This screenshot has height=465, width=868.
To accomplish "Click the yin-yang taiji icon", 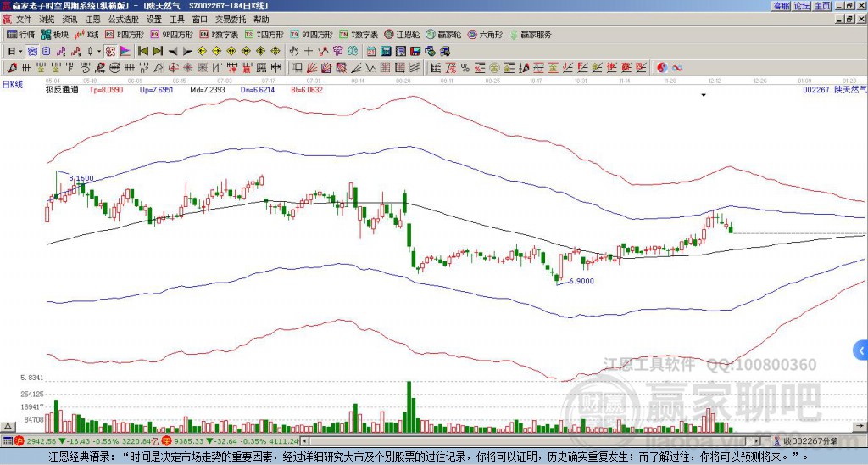I will click(662, 68).
